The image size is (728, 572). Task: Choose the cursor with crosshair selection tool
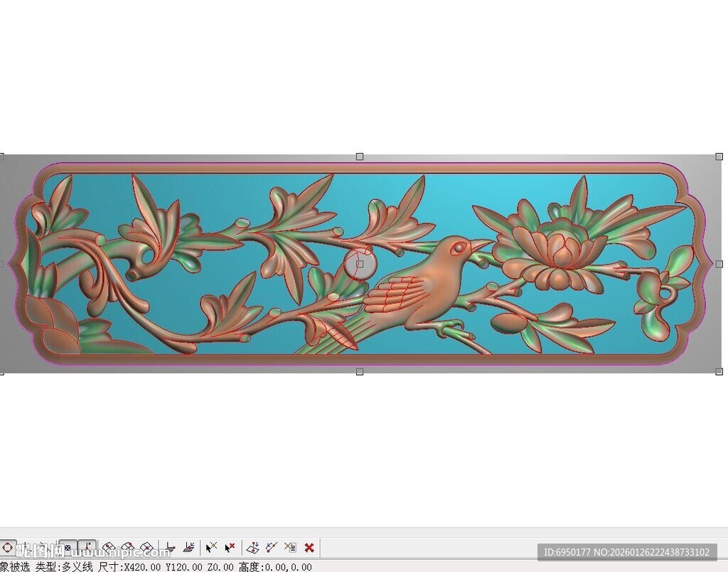[211, 547]
